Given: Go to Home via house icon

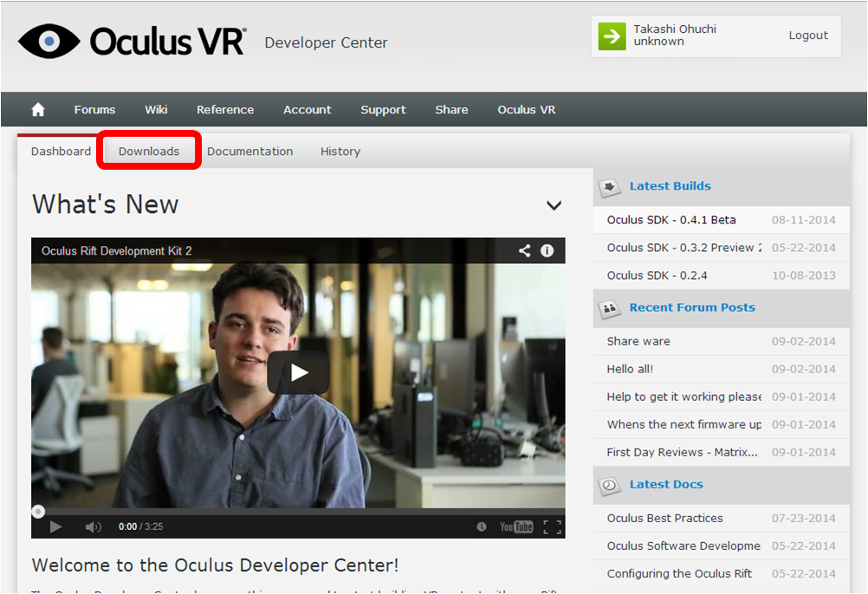Looking at the screenshot, I should [37, 109].
